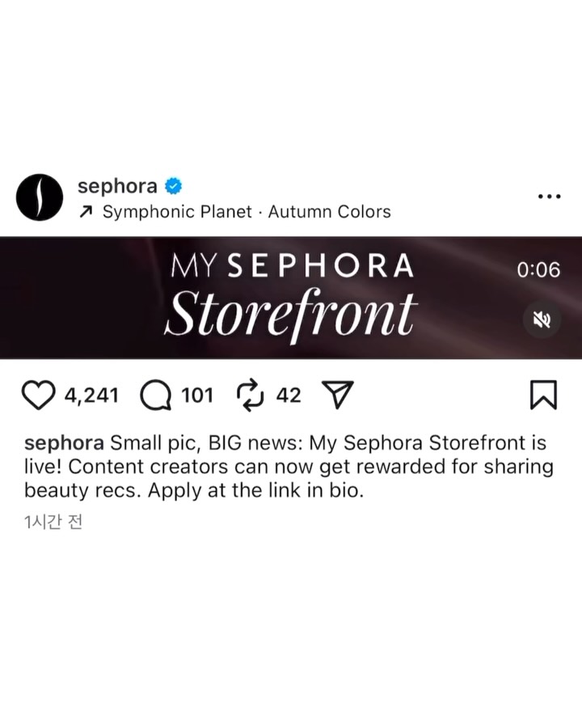This screenshot has height=728, width=582.
Task: Click the blue verified badge
Action: [x=174, y=186]
